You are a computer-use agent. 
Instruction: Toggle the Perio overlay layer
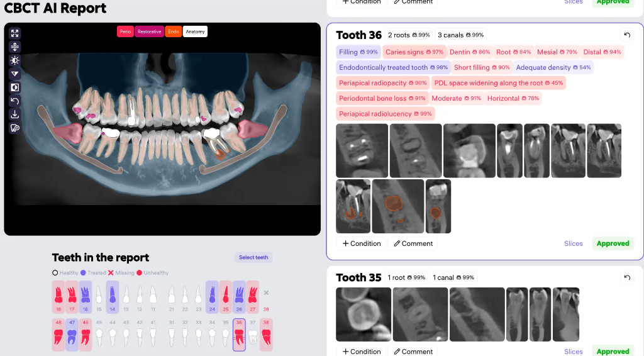pos(125,31)
